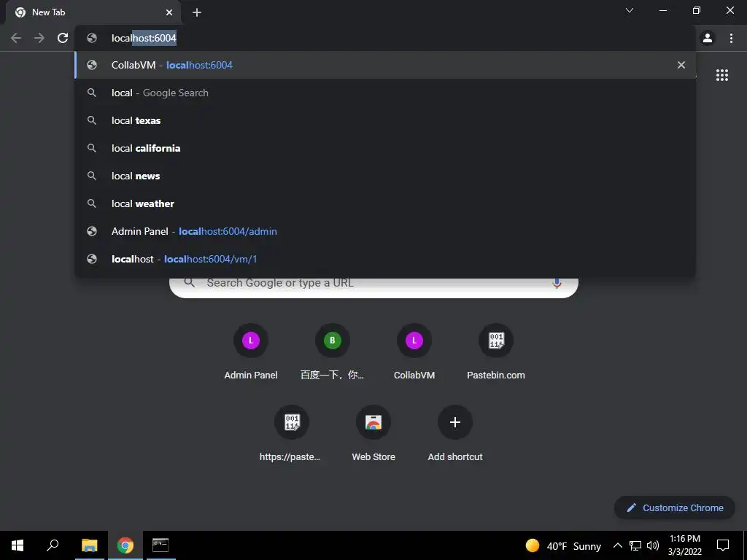Screen dimensions: 747x560
Task: Open the tab search chevron
Action: [x=630, y=10]
